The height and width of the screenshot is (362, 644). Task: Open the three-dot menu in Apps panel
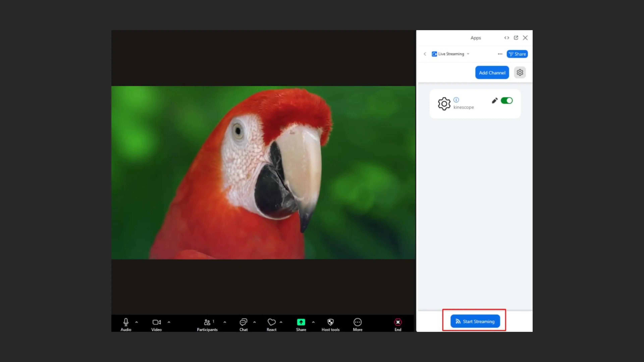coord(500,54)
